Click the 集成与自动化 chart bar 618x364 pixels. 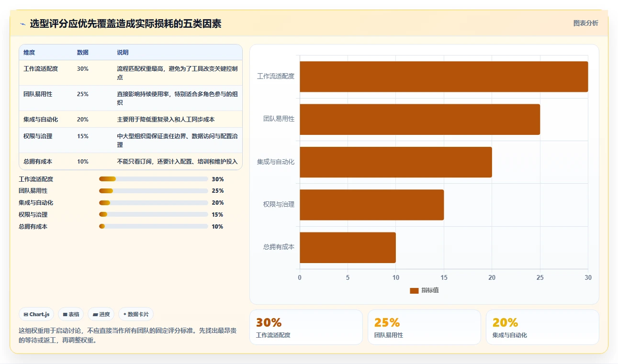(x=396, y=162)
